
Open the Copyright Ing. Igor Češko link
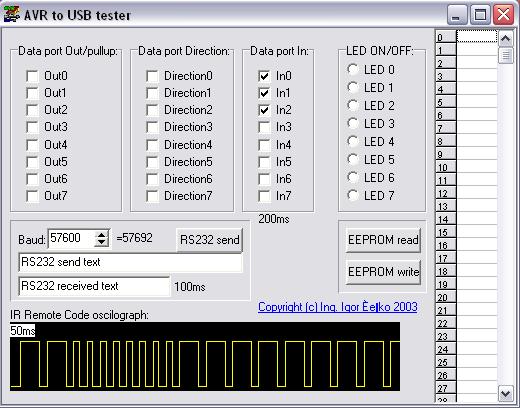point(338,307)
